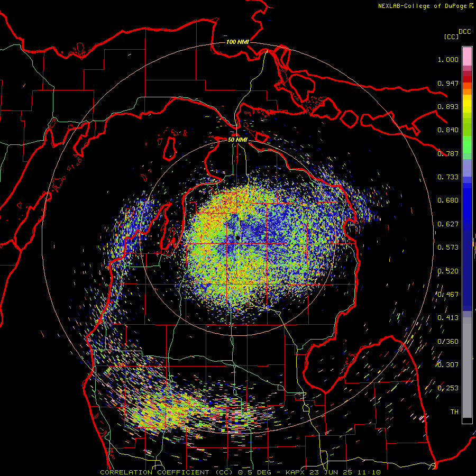476x476 pixels.
Task: Click the 0.467 color scale value
Action: point(448,295)
